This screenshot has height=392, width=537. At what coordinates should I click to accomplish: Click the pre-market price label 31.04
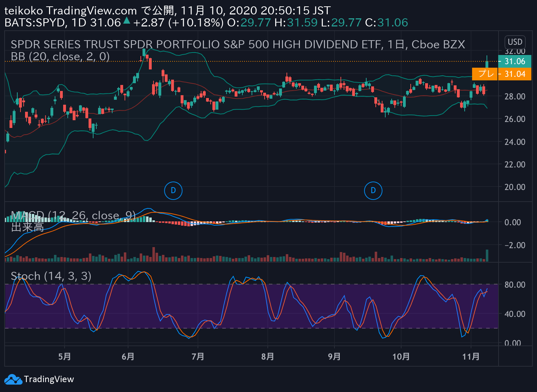(x=515, y=74)
